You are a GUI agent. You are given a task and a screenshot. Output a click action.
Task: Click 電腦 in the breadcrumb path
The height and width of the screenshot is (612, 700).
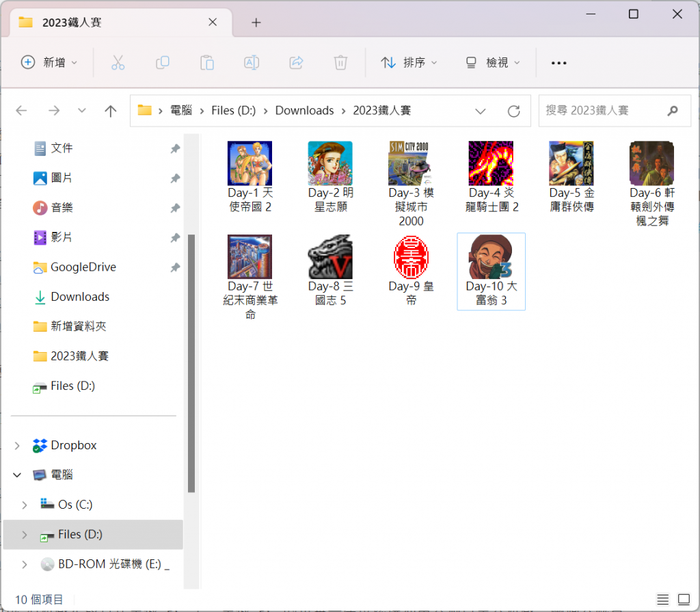pyautogui.click(x=181, y=110)
